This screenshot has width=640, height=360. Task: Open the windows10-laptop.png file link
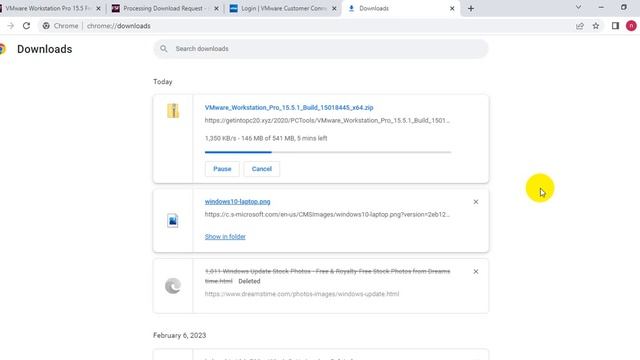238,202
